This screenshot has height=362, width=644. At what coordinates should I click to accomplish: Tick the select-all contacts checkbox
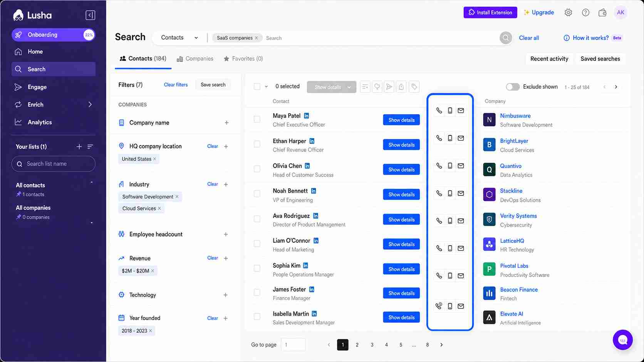[x=257, y=87]
